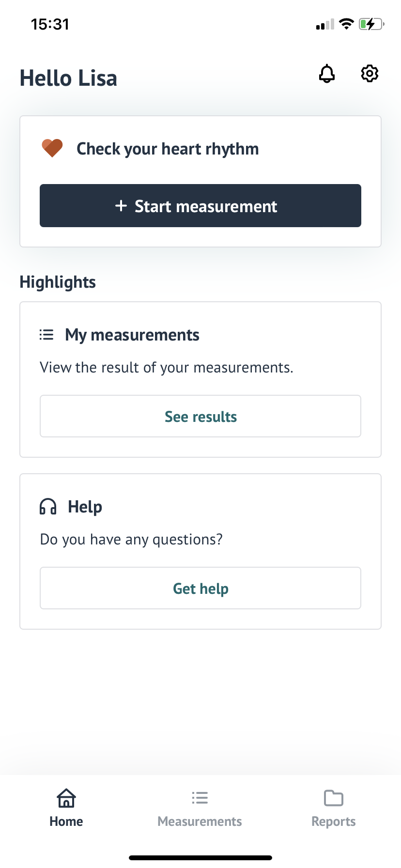
Task: Start a new heart rhythm measurement
Action: point(200,206)
